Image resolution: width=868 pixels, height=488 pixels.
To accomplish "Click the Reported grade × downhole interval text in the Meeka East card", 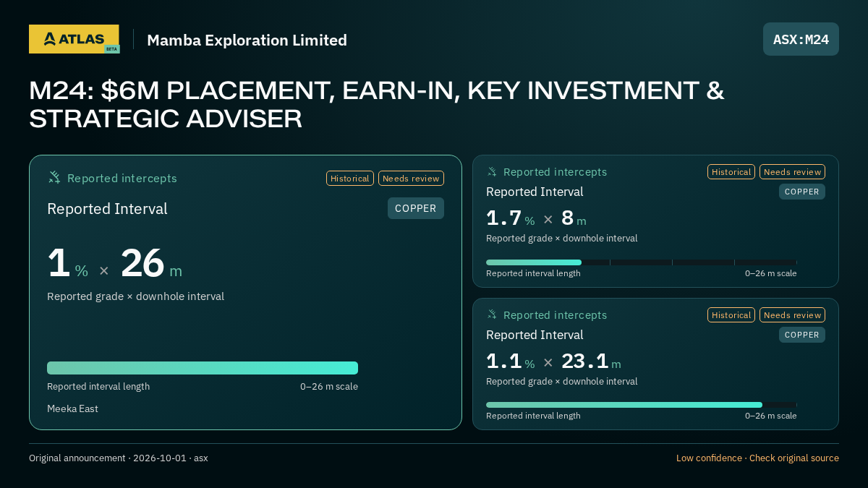I will click(135, 296).
